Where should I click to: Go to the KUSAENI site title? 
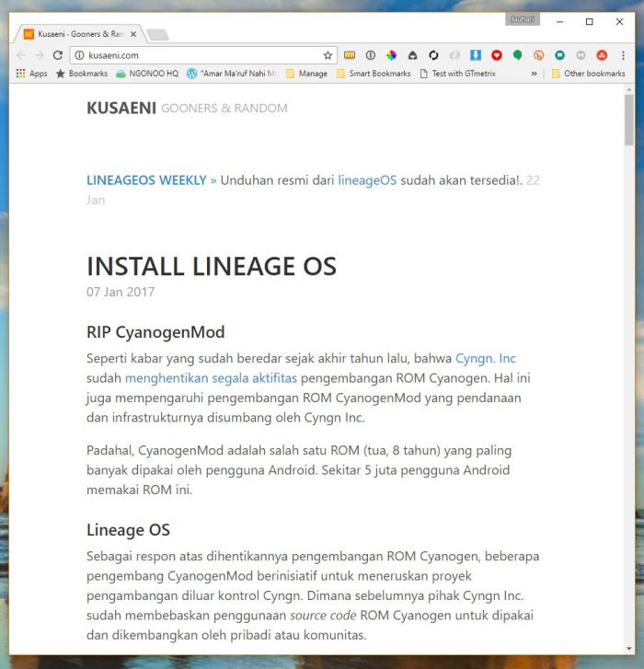(121, 108)
